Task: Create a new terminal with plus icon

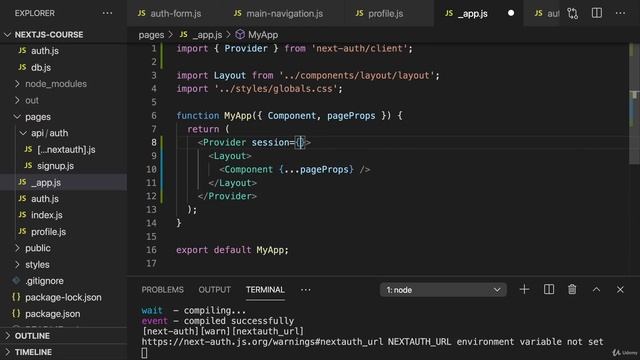Action: point(524,289)
